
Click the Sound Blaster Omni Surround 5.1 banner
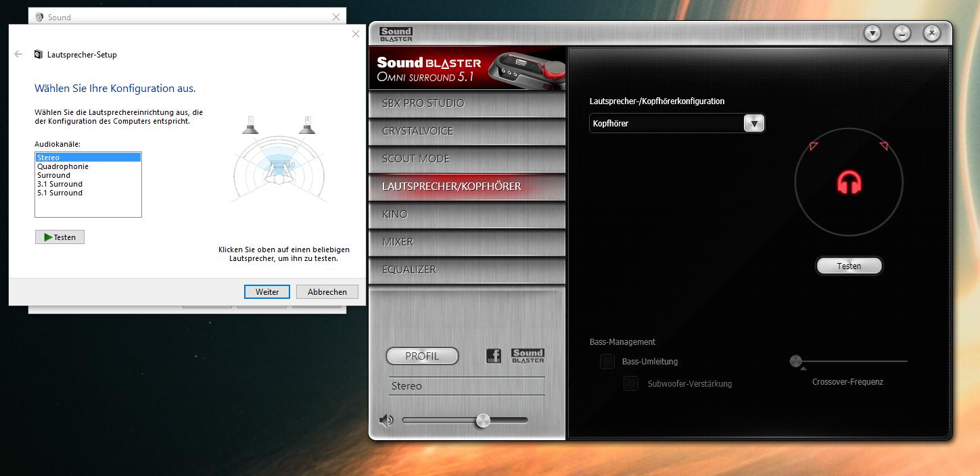(467, 69)
